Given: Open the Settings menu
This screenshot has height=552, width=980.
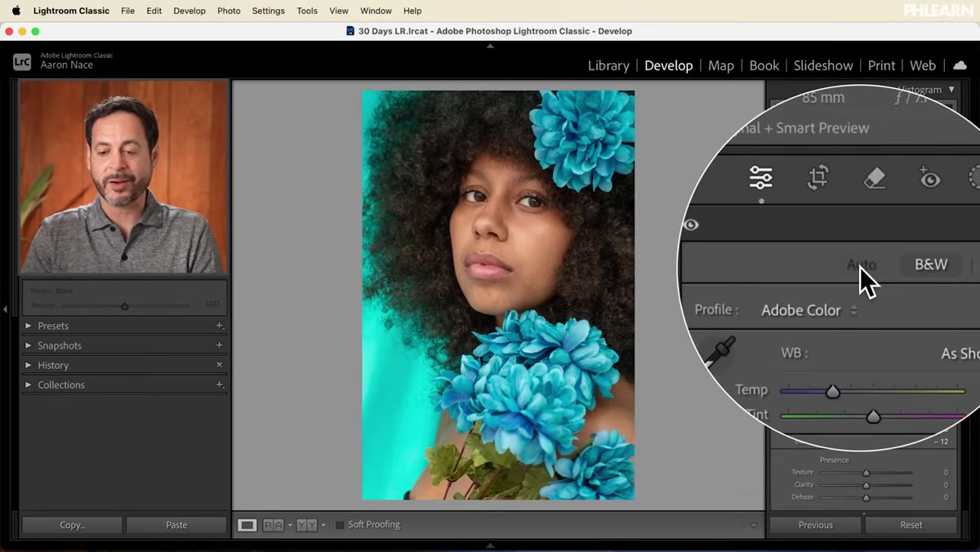Looking at the screenshot, I should click(x=268, y=11).
